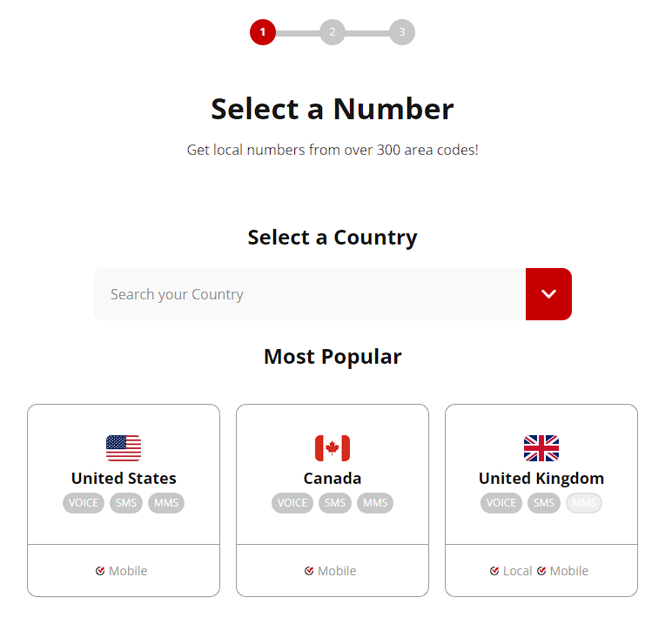
Task: Click the United States Mobile checkmark icon
Action: [x=100, y=571]
